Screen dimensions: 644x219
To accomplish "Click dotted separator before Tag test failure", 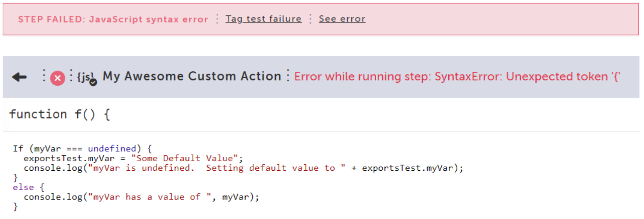I will (217, 19).
